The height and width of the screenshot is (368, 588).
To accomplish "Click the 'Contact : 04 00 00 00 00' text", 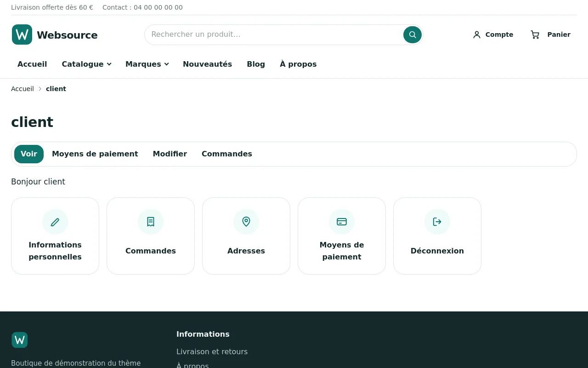I will pos(142,7).
